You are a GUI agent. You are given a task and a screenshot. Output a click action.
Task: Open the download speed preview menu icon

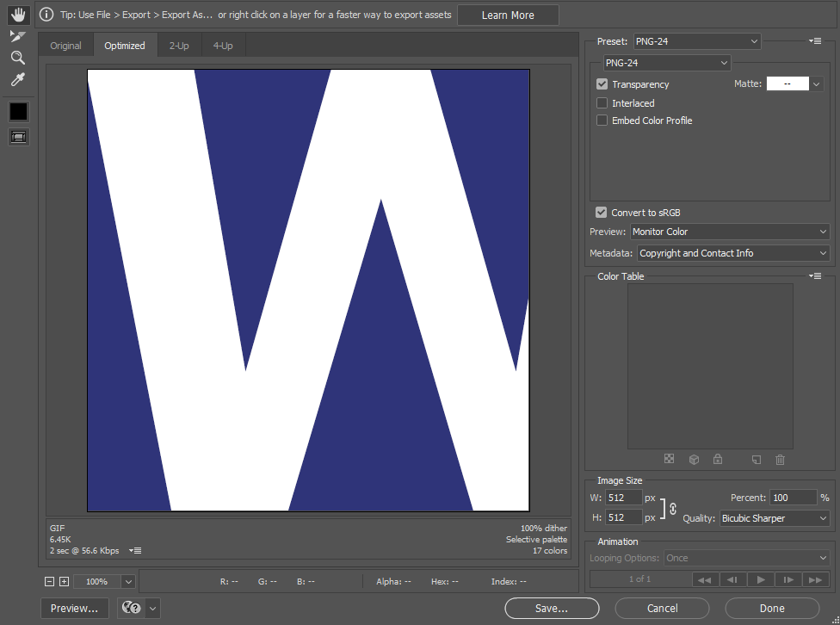pyautogui.click(x=135, y=550)
